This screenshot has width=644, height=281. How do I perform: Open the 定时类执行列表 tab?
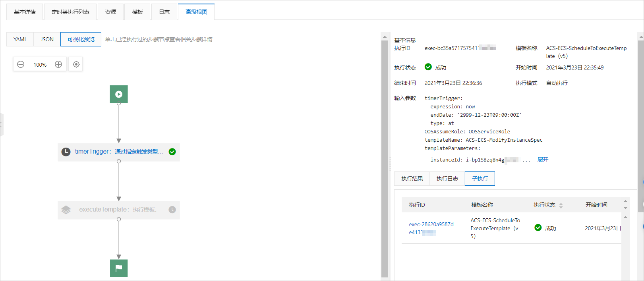pyautogui.click(x=70, y=12)
